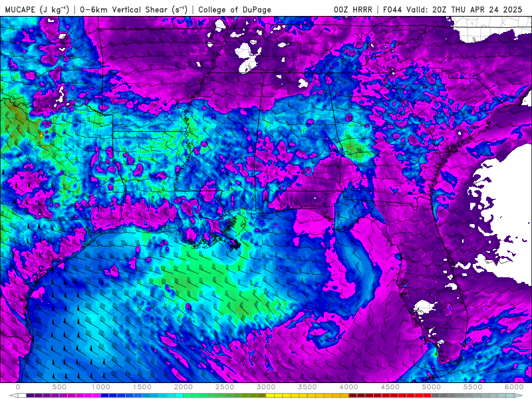
Task: Click the '2500' color scale label
Action: pos(225,387)
